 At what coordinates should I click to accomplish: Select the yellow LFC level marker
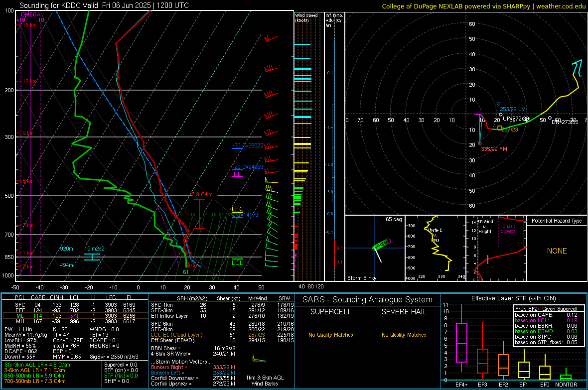[x=237, y=209]
